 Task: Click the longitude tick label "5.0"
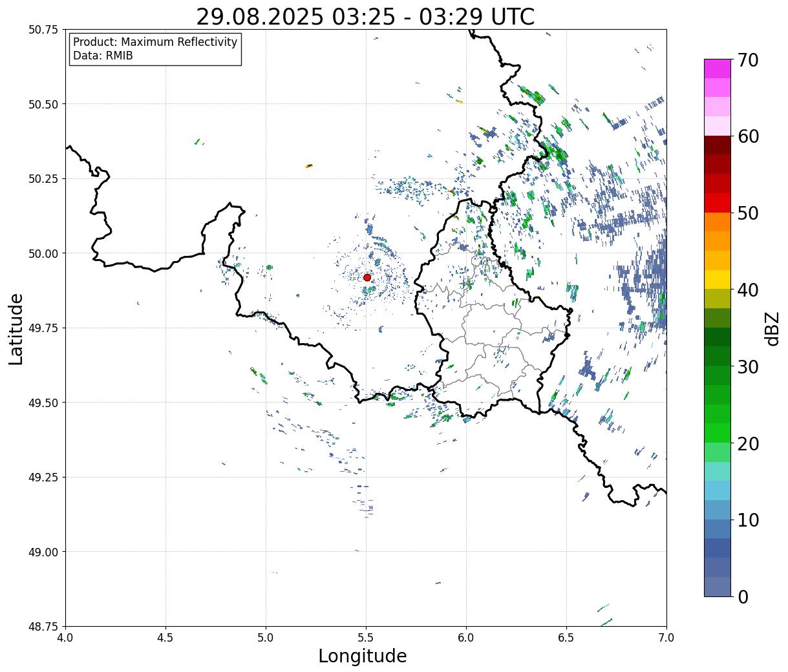pos(266,638)
